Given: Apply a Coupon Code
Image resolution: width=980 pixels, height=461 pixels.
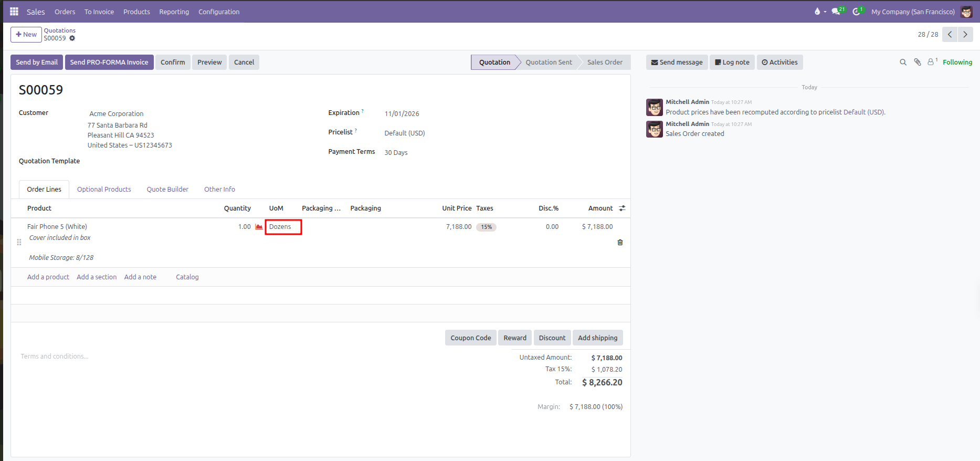Looking at the screenshot, I should 471,338.
